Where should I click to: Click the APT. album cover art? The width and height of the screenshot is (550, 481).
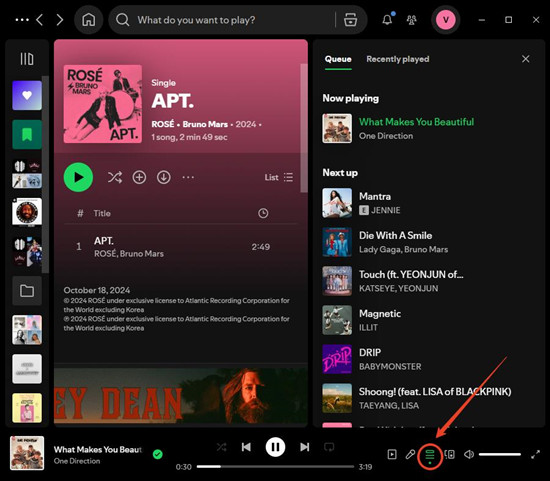click(103, 104)
